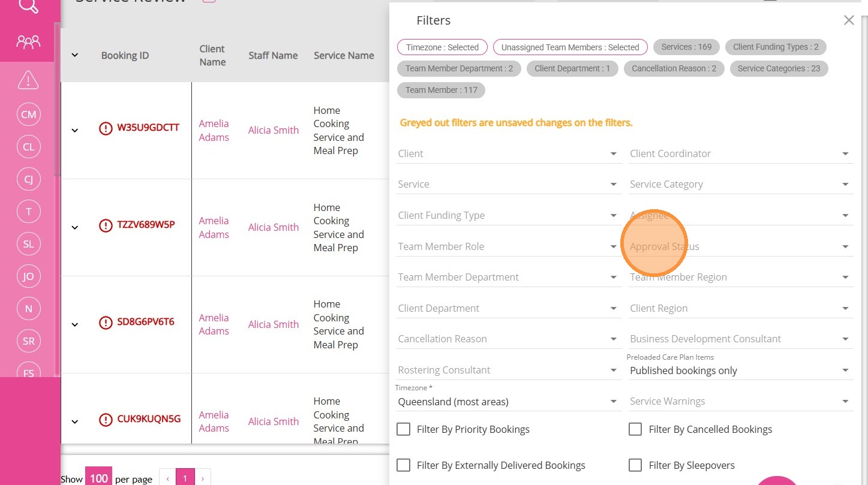This screenshot has width=868, height=485.
Task: Open the Client Coordinator dropdown
Action: [740, 154]
